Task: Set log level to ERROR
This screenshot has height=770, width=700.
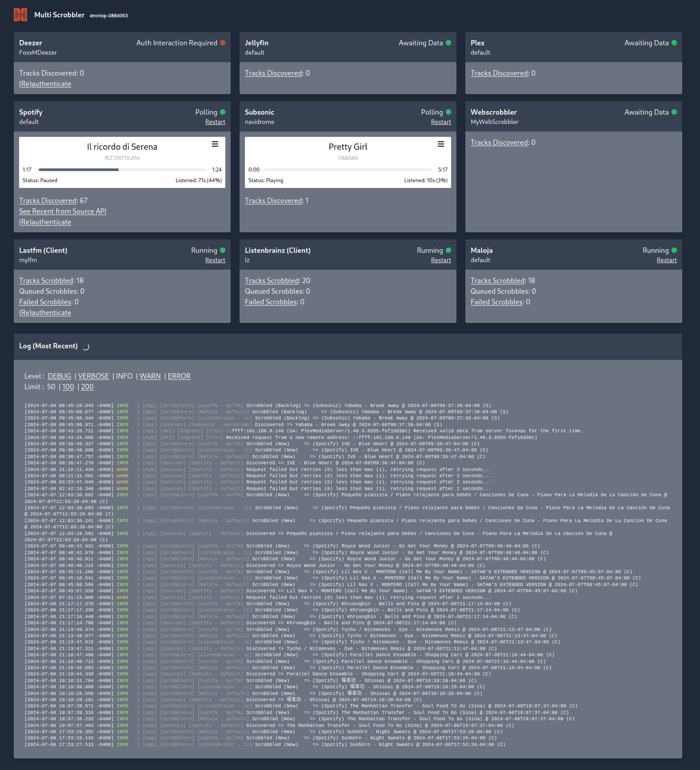Action: pyautogui.click(x=179, y=376)
